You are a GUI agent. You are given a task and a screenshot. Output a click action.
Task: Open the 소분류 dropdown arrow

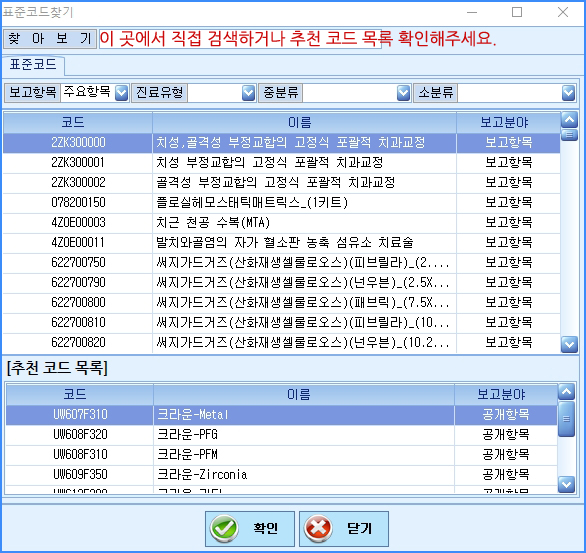pos(568,93)
